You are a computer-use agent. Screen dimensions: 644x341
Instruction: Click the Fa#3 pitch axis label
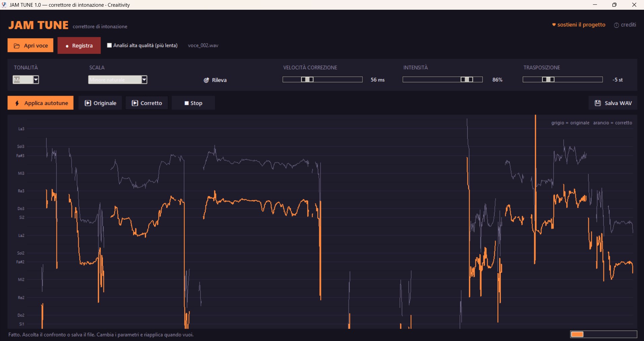pos(20,156)
